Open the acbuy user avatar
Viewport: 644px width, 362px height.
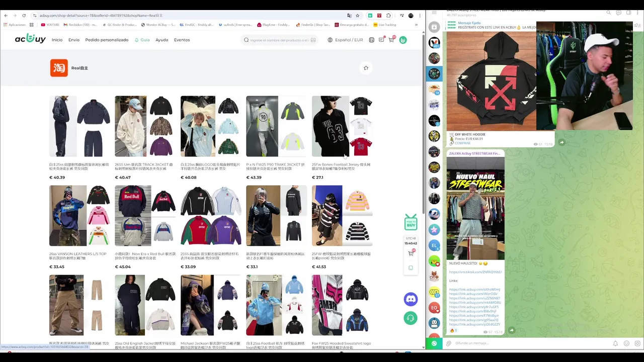point(403,40)
